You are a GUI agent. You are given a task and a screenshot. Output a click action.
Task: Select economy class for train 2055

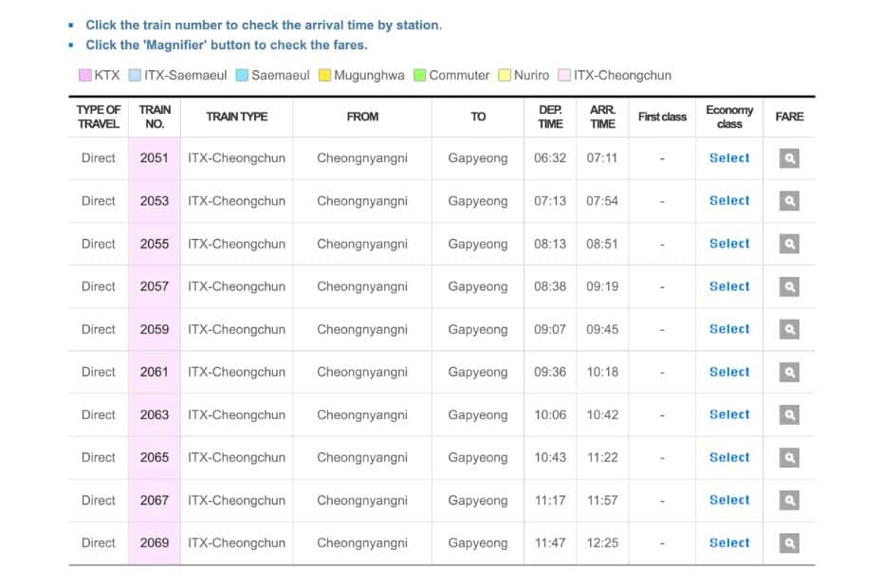pyautogui.click(x=729, y=244)
